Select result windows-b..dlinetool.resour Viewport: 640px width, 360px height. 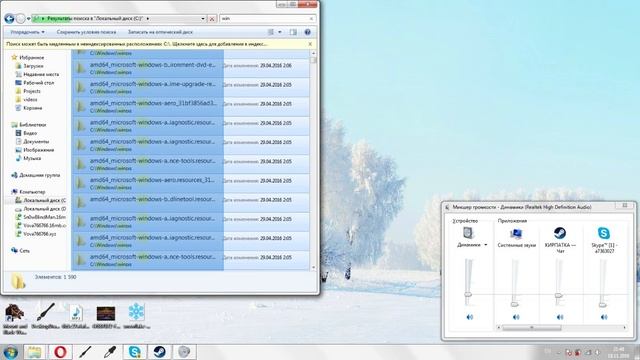tap(190, 202)
